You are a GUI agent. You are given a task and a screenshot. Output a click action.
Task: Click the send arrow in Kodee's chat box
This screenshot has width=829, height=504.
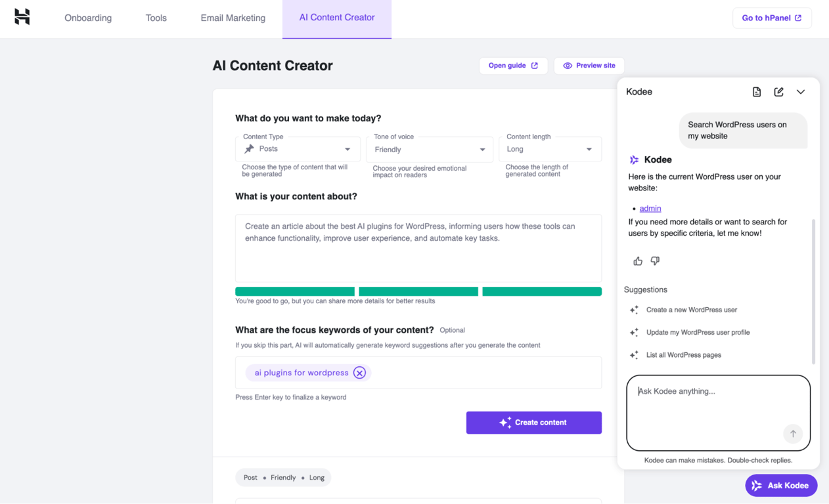point(793,434)
